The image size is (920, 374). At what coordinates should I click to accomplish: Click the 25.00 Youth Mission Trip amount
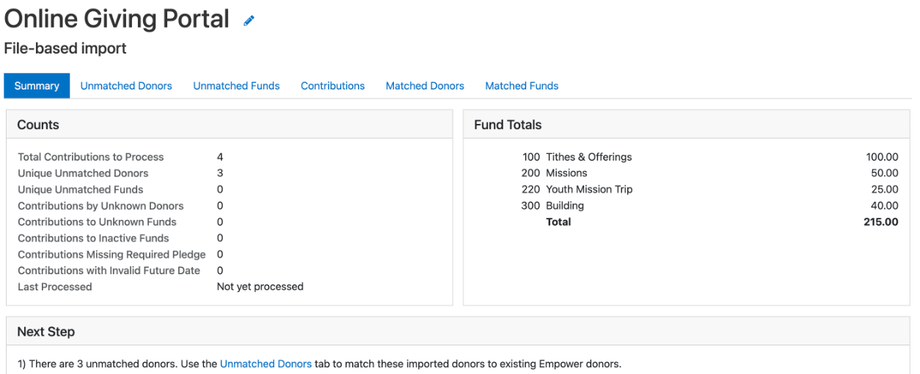[x=884, y=190]
